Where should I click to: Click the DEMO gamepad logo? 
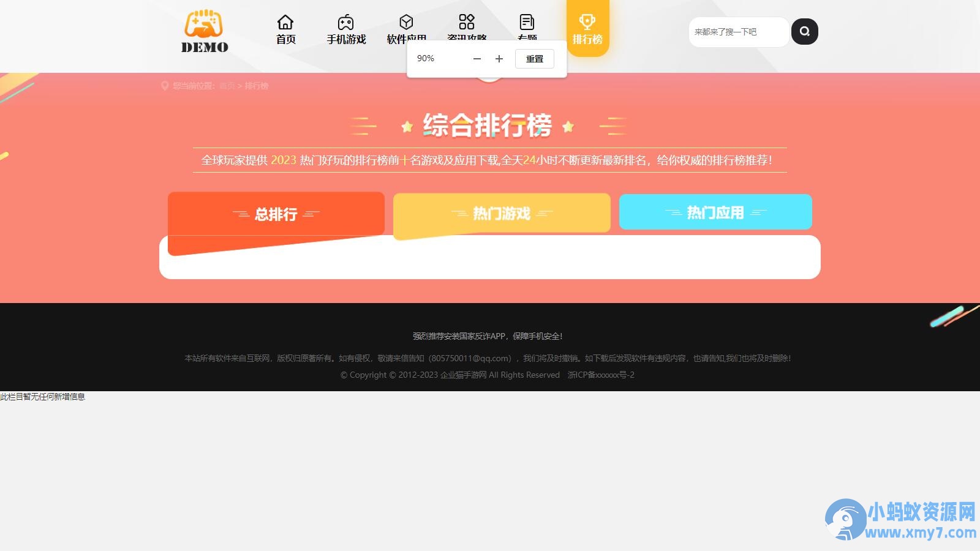point(205,31)
